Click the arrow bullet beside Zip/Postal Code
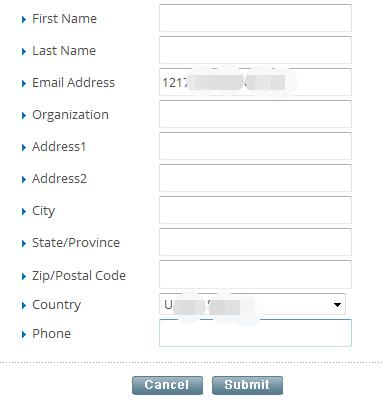This screenshot has height=403, width=382. point(24,276)
